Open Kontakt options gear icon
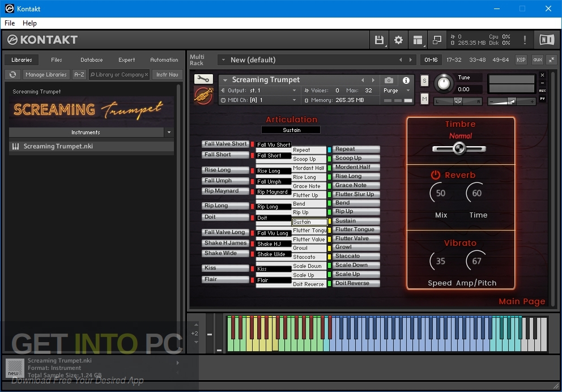562x392 pixels. pos(398,40)
